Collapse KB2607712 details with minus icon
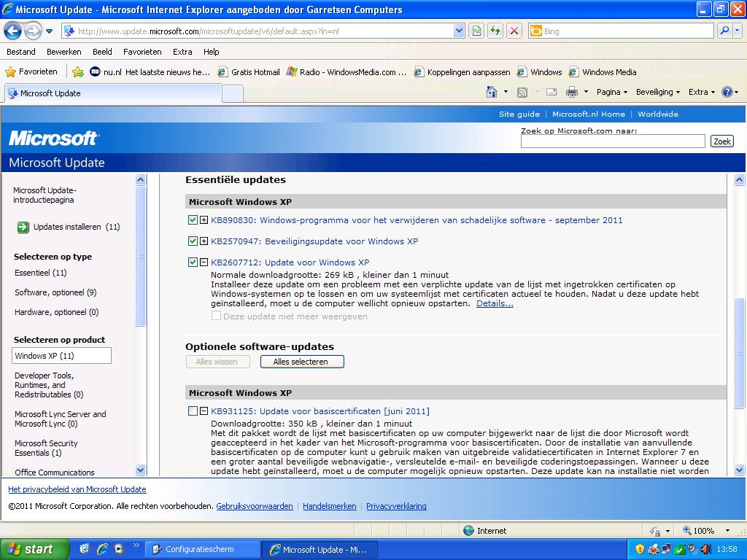The height and width of the screenshot is (560, 747). click(x=204, y=262)
